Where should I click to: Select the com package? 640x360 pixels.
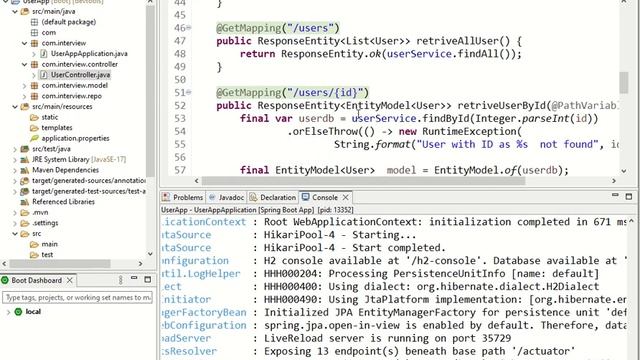49,33
